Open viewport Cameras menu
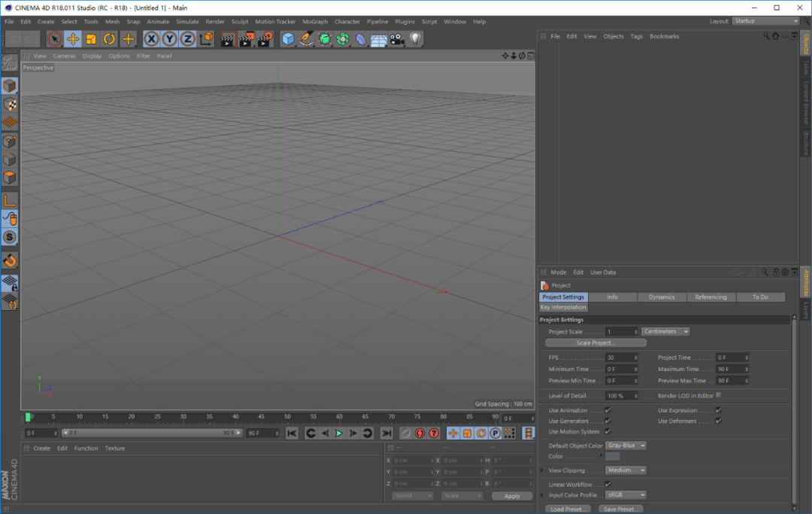812x514 pixels. click(64, 56)
